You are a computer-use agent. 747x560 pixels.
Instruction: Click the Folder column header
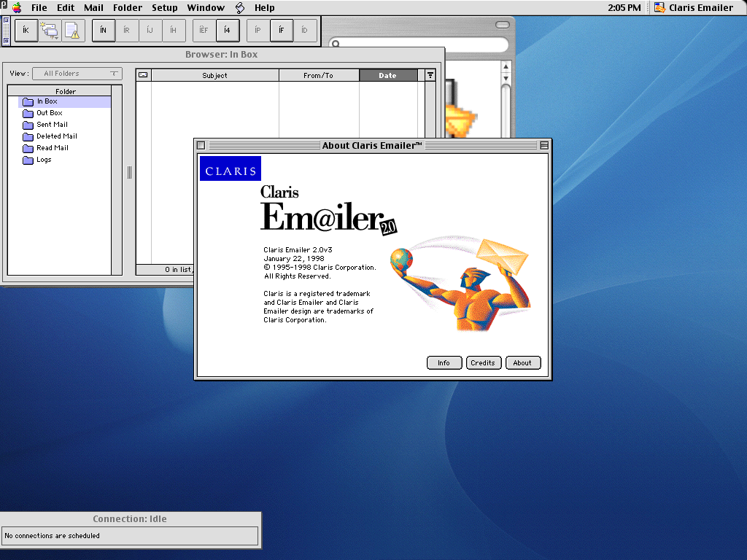pos(60,91)
